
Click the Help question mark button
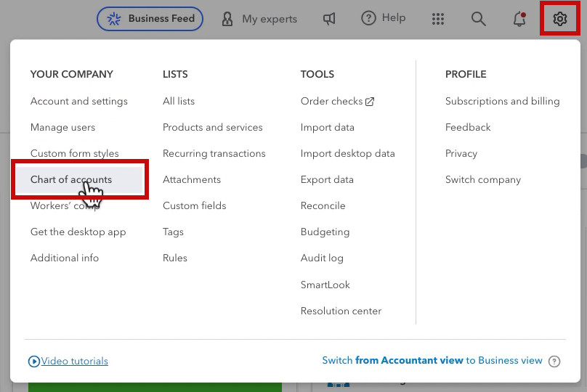point(384,18)
